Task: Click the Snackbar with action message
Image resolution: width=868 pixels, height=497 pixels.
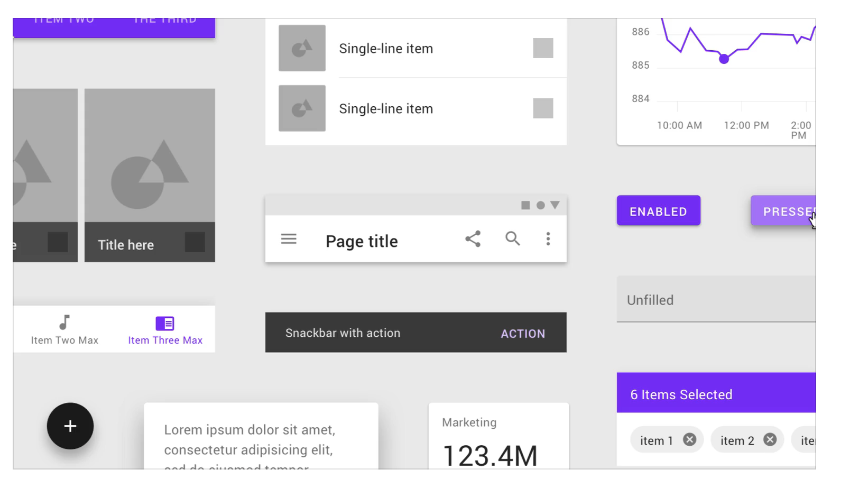Action: coord(343,333)
